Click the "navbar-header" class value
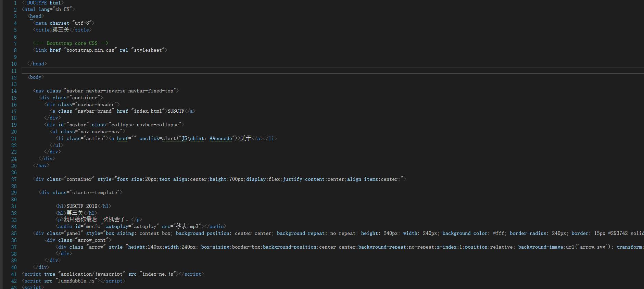644x289 pixels. 96,104
